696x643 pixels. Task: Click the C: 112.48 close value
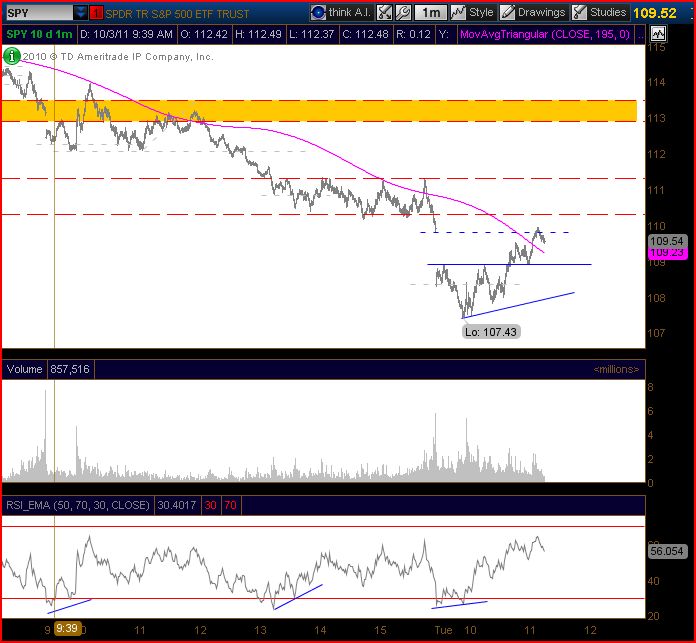tap(365, 34)
